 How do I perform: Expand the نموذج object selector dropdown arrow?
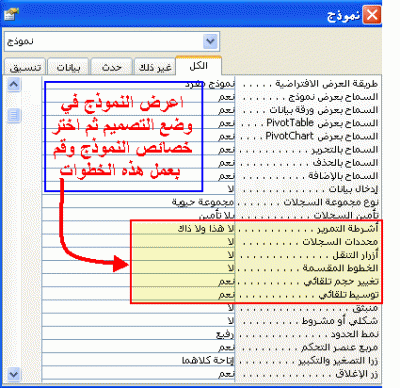(210, 42)
